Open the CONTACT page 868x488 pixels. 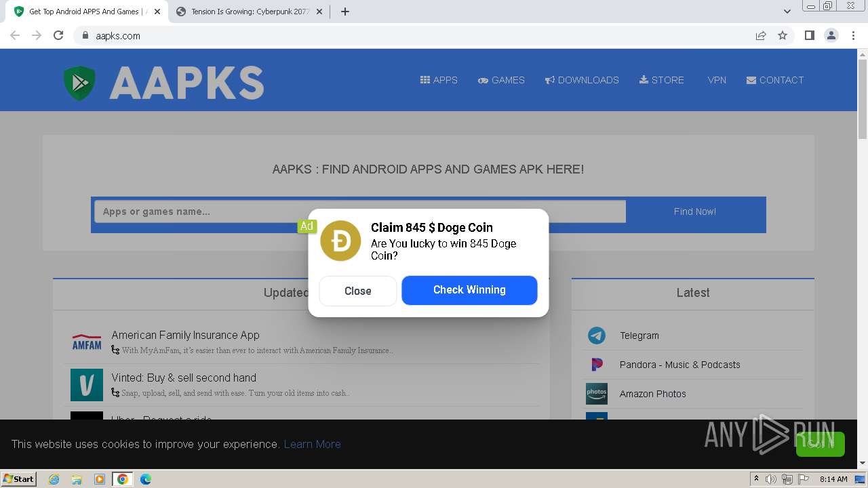click(x=775, y=80)
